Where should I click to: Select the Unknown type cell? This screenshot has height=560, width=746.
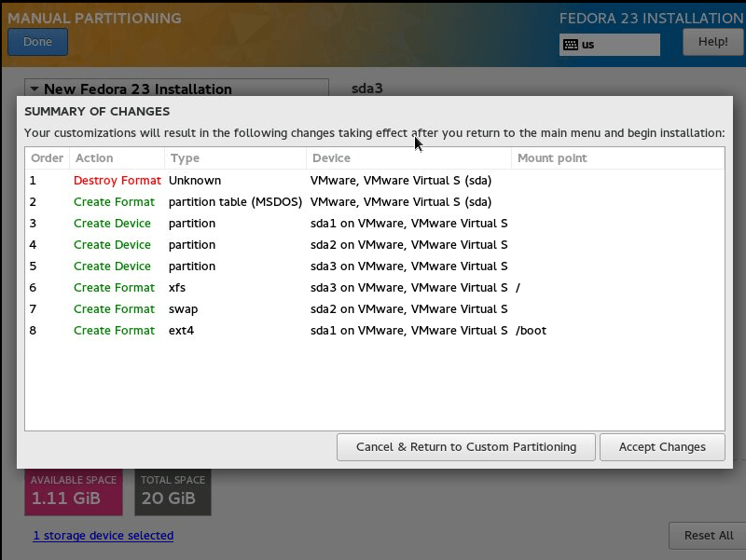click(x=195, y=180)
